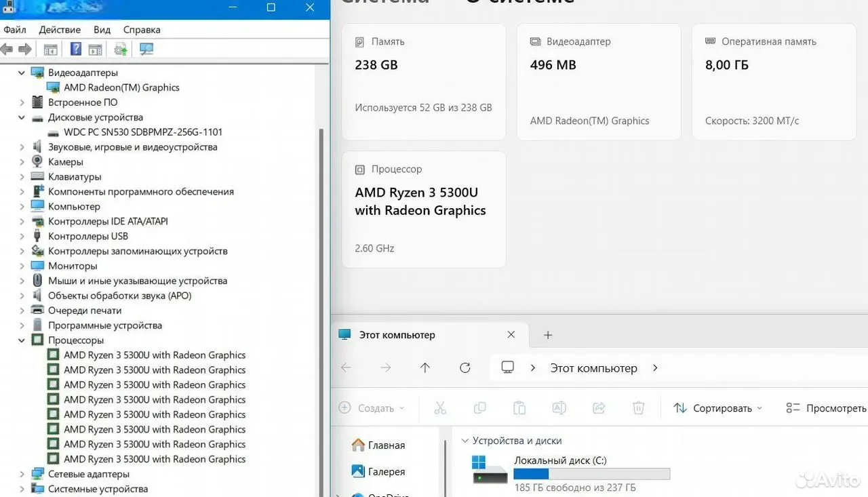The height and width of the screenshot is (497, 868).
Task: Go back using Device Manager toolbar arrow
Action: tap(7, 49)
